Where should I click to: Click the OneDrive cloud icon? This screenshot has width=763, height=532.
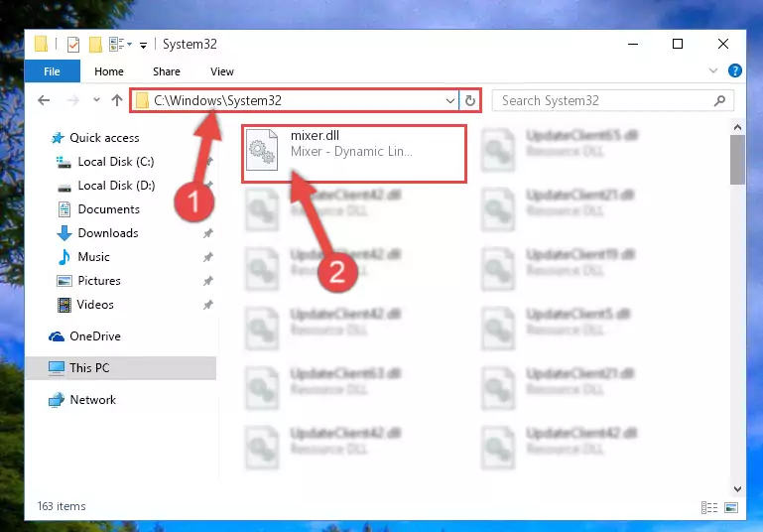pyautogui.click(x=57, y=336)
